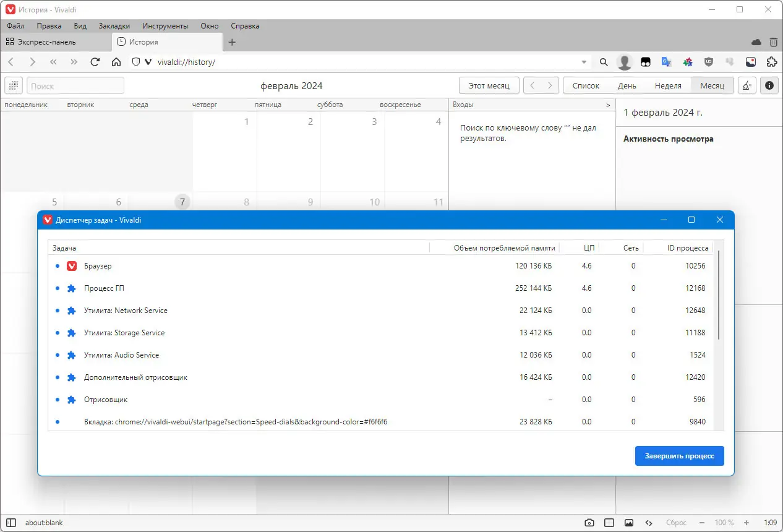Open the address bar dropdown arrow

pyautogui.click(x=584, y=62)
